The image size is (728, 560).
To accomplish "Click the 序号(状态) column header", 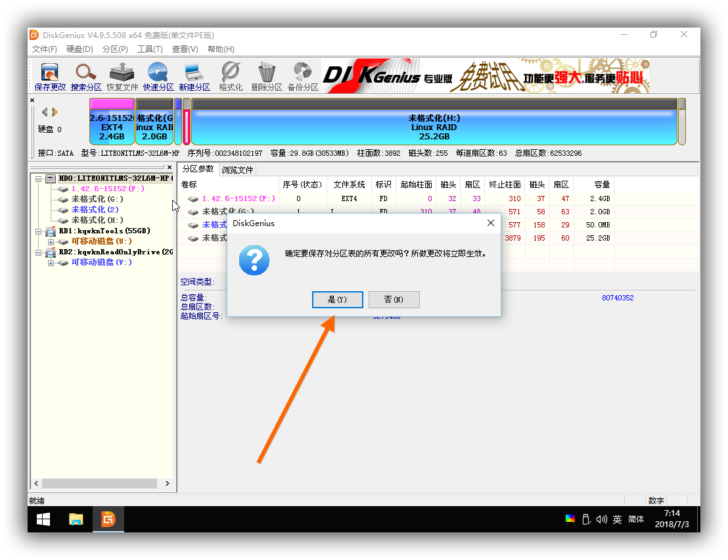I will (x=302, y=185).
